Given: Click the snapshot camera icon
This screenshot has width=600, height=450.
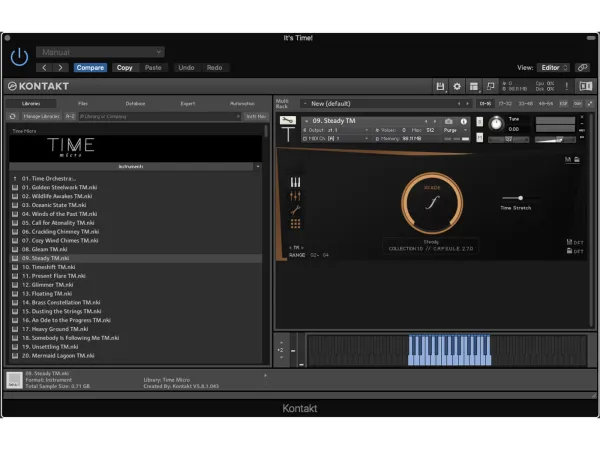Looking at the screenshot, I should (449, 121).
